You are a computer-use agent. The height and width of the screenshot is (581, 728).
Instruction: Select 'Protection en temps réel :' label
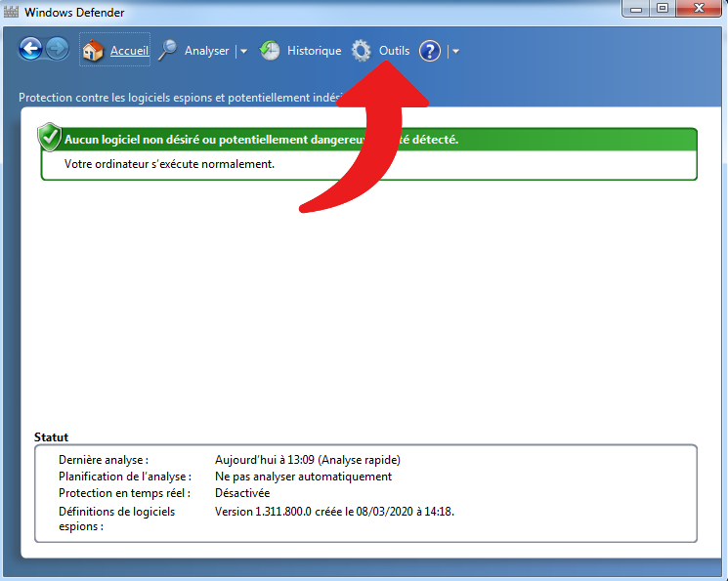tap(124, 493)
